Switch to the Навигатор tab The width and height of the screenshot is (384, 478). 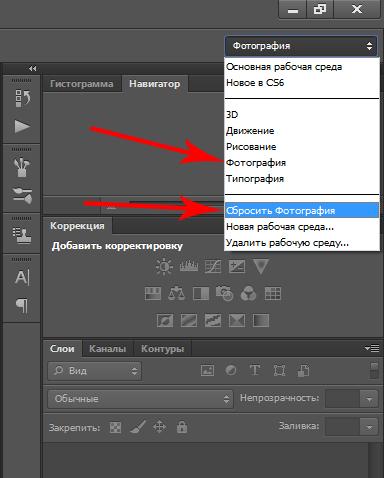coord(154,84)
